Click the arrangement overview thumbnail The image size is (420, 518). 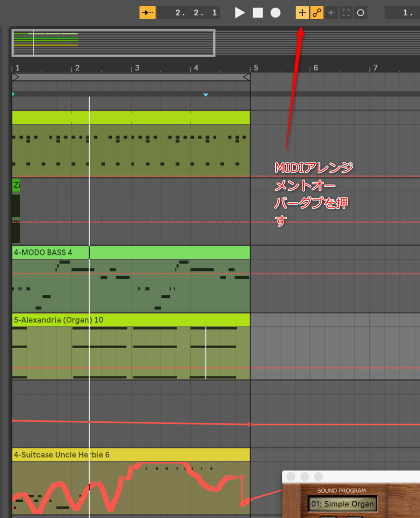pos(113,42)
